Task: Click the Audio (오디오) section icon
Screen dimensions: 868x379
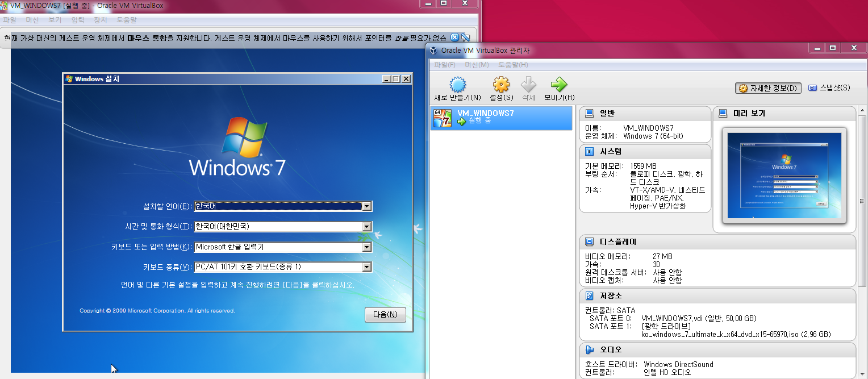Action: [x=590, y=349]
